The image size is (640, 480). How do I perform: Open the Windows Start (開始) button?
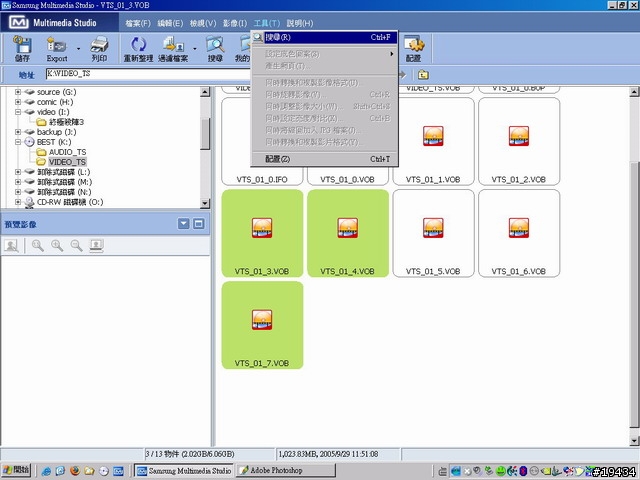pyautogui.click(x=16, y=470)
